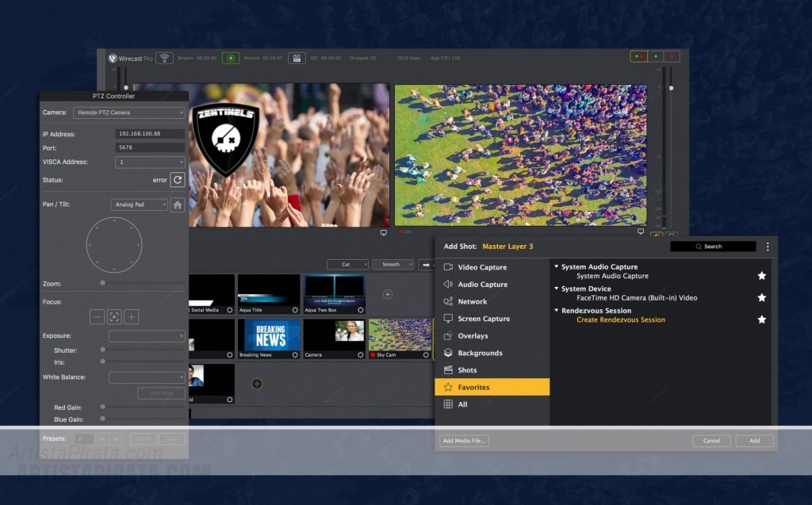
Task: Add a shot with the gold plus icon
Action: (x=257, y=384)
